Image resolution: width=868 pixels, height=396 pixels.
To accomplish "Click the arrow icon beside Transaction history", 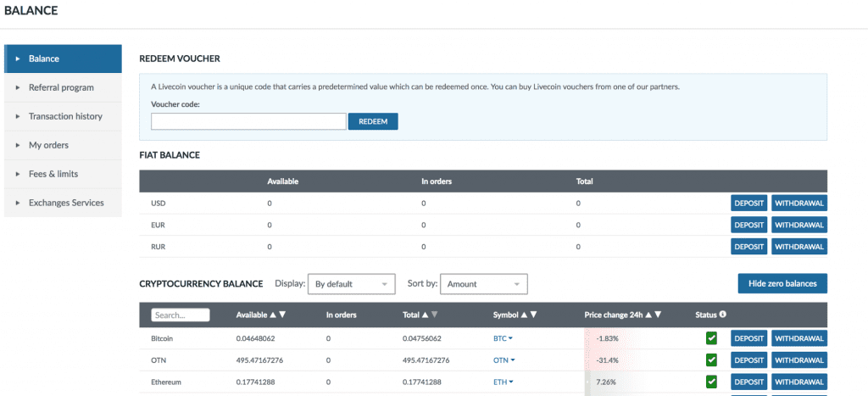I will pos(18,116).
